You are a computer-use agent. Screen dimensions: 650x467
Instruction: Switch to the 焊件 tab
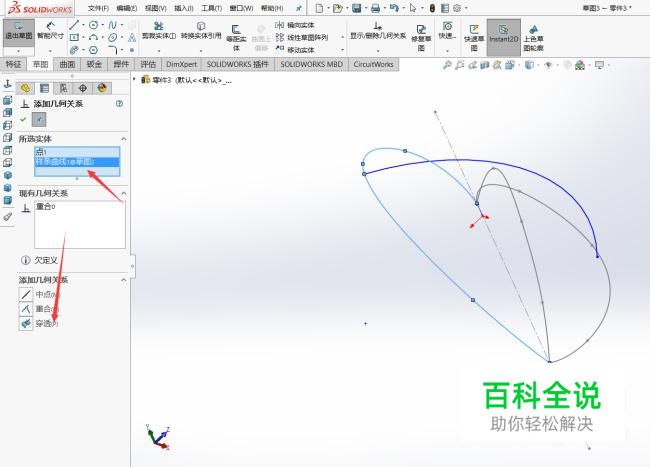tap(121, 64)
